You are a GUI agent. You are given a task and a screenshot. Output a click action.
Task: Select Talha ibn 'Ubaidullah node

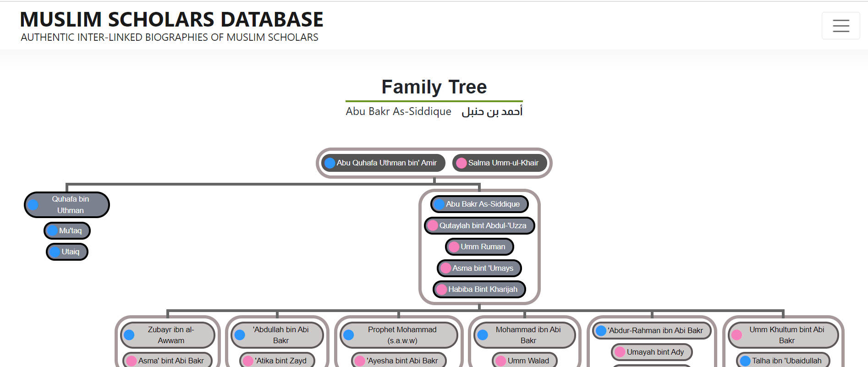tap(783, 361)
